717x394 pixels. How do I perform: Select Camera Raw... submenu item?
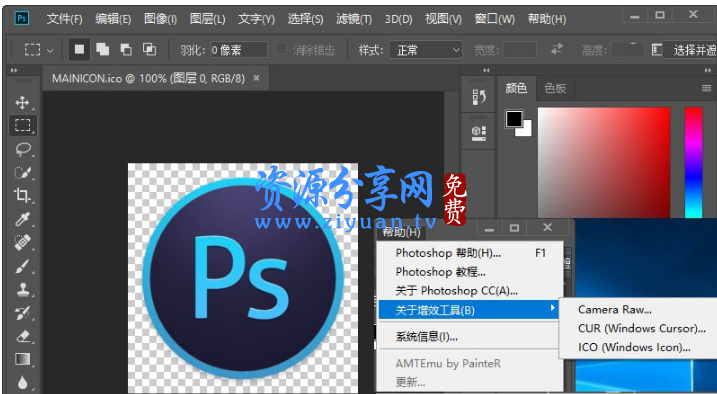[x=615, y=309]
